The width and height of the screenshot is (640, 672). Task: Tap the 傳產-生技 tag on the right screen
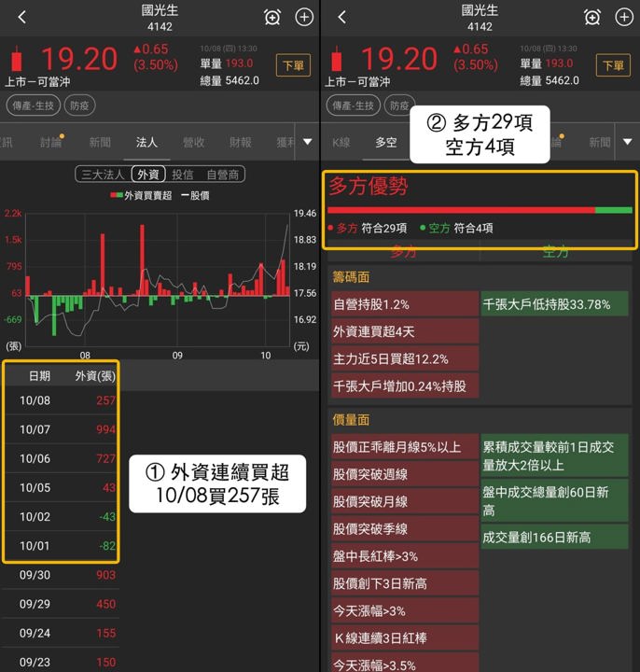[x=354, y=105]
